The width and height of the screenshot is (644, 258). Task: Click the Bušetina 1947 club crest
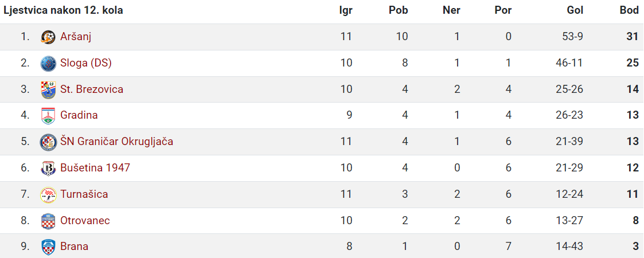pyautogui.click(x=49, y=169)
